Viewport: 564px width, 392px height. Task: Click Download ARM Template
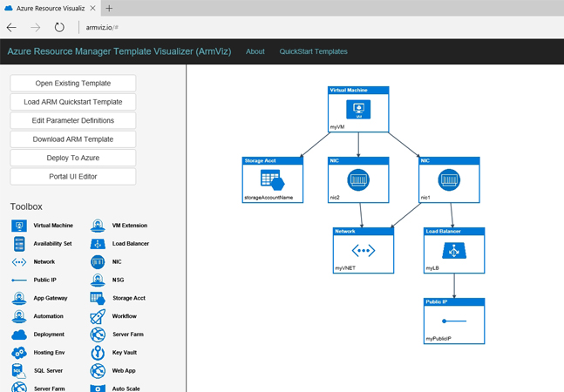pos(73,139)
